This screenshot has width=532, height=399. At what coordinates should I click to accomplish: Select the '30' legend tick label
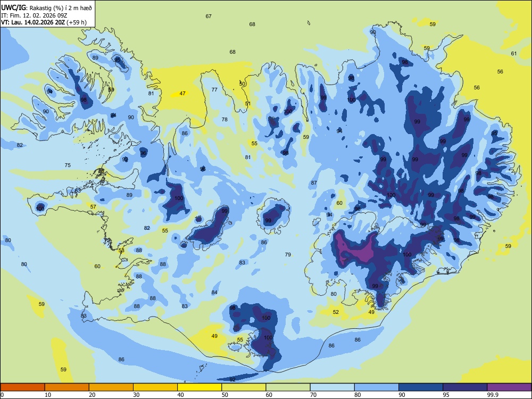point(136,395)
